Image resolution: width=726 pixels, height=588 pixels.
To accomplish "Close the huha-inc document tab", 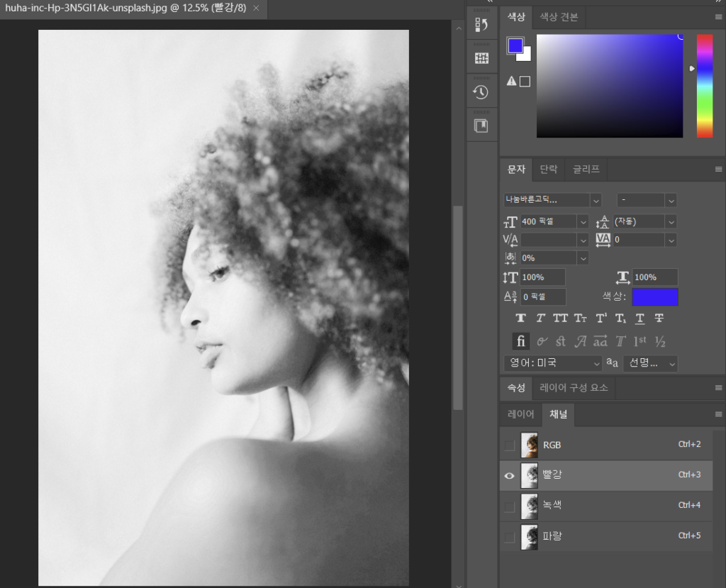I will tap(256, 9).
